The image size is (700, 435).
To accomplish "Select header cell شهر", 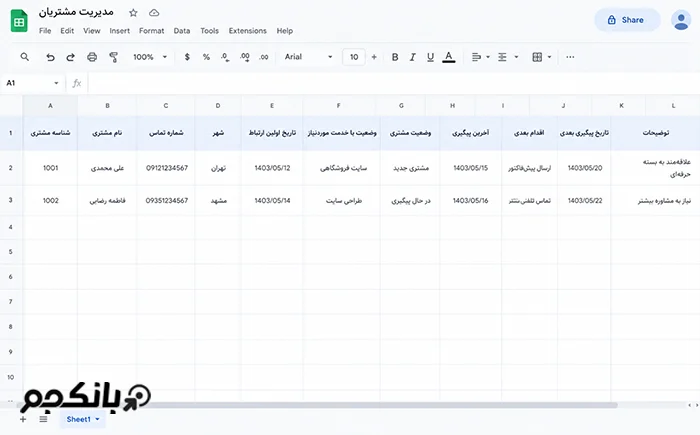I will tap(218, 133).
